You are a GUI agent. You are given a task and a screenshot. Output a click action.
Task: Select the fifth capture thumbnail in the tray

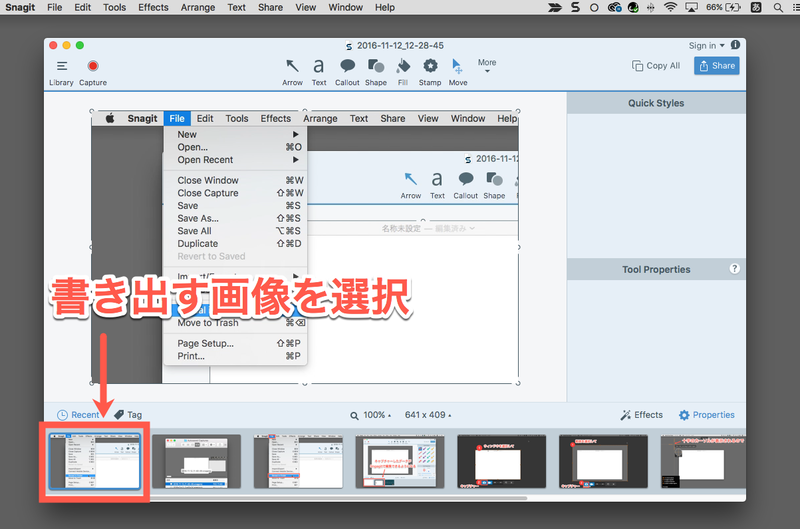pos(502,461)
